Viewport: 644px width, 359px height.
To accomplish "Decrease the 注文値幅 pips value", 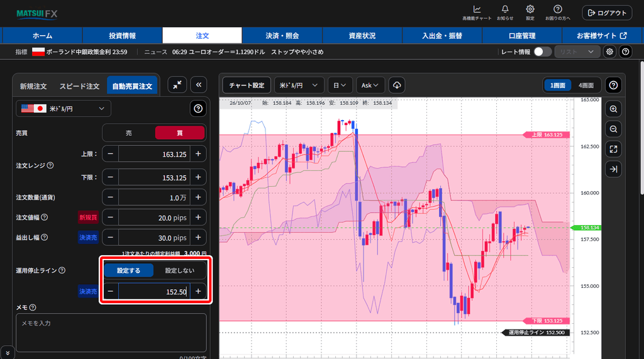I will pos(111,218).
